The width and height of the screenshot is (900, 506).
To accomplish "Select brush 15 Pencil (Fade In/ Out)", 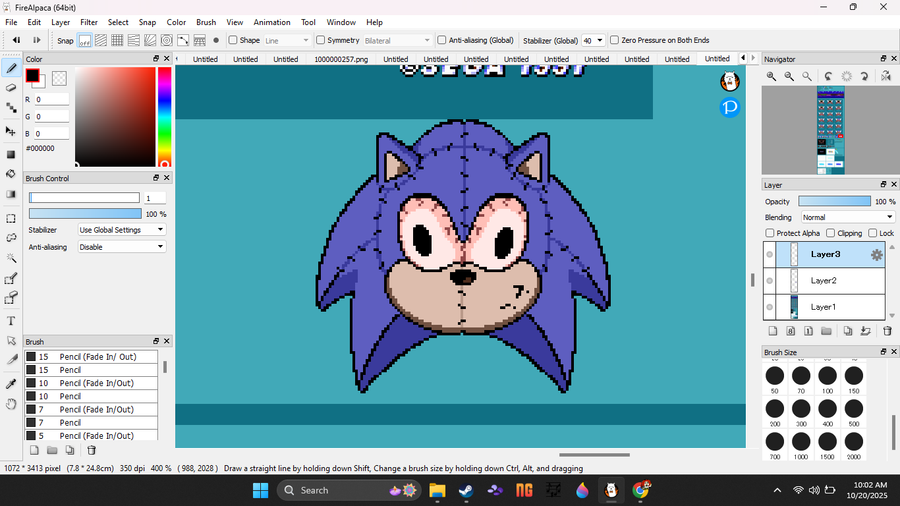I will pos(91,357).
